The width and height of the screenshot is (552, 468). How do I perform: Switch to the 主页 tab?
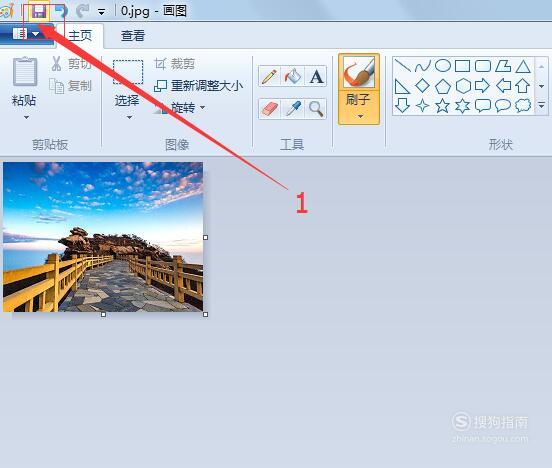coord(80,36)
